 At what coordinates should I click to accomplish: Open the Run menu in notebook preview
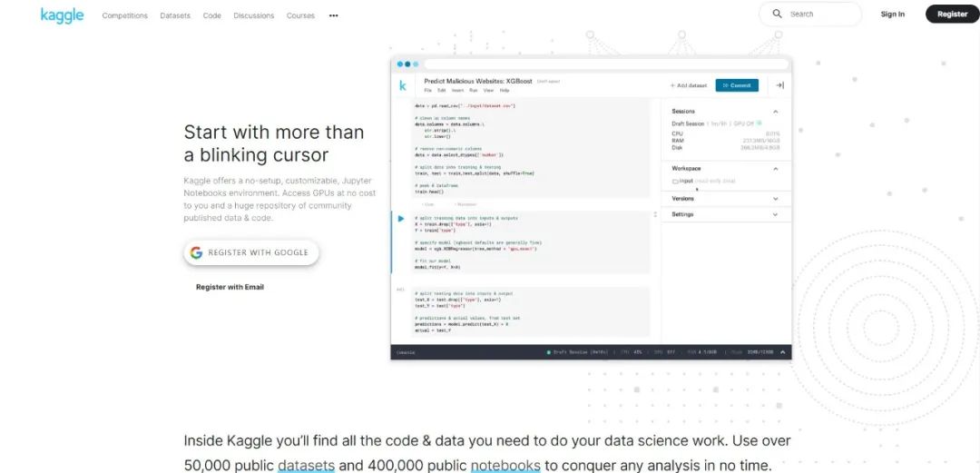pos(474,91)
